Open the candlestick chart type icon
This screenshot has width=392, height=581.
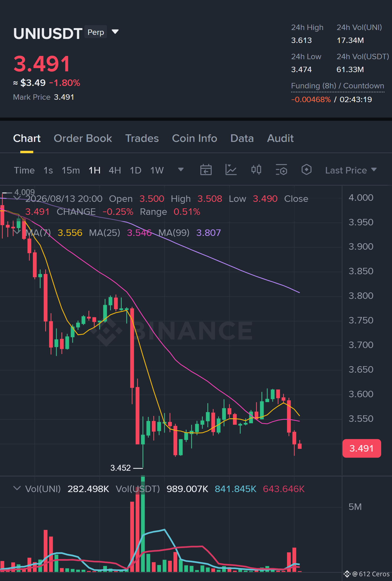point(256,170)
